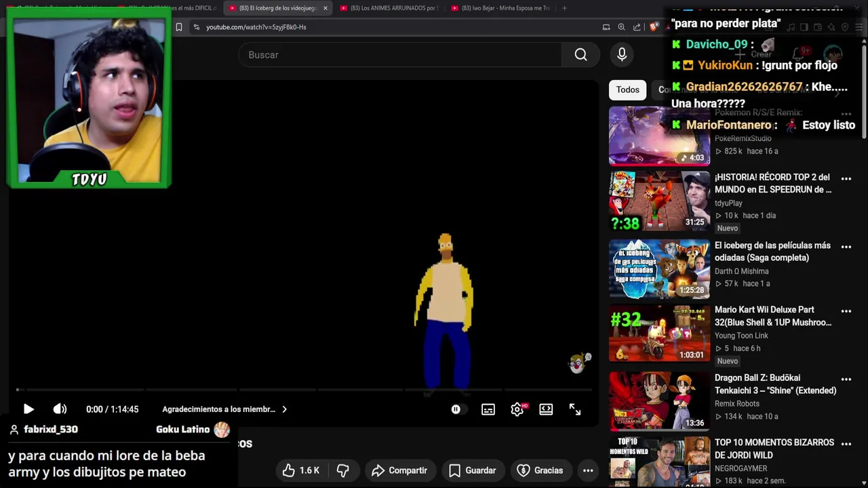Click the magnifying glass search button
The width and height of the screenshot is (868, 488).
click(x=581, y=55)
